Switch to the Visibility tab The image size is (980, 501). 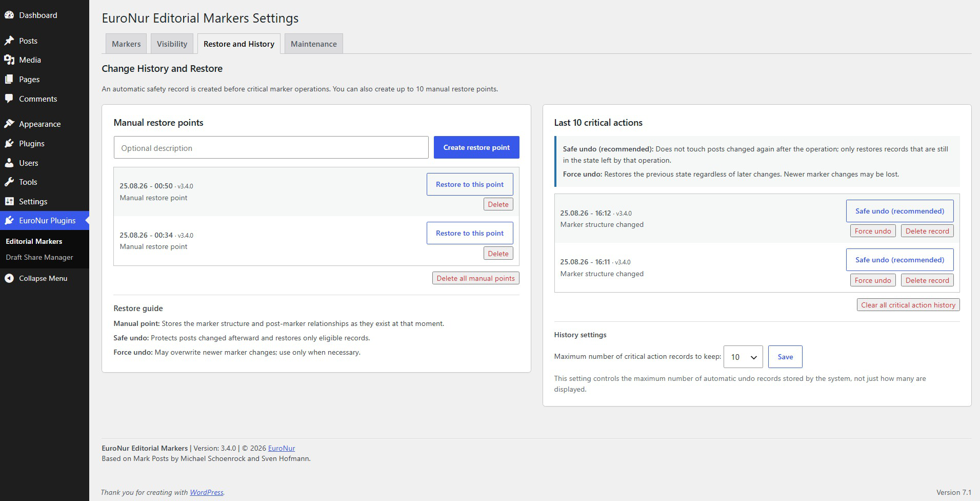click(x=172, y=44)
